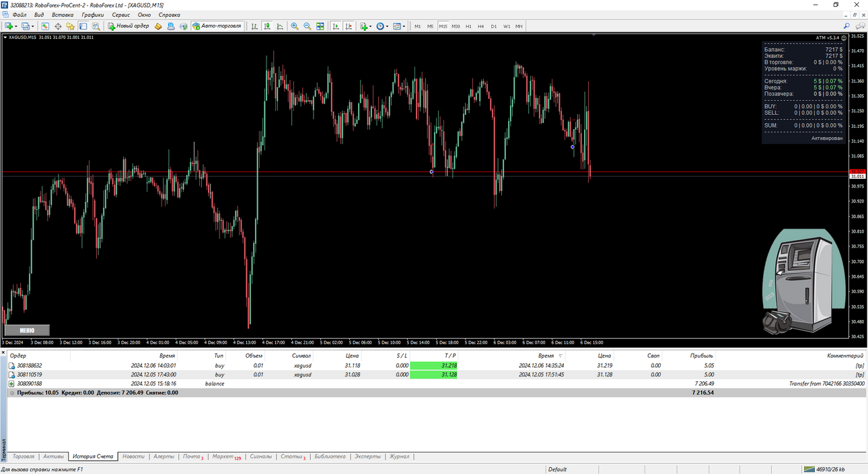The image size is (868, 474).
Task: Click the Templates icon in toolbar
Action: tap(397, 26)
